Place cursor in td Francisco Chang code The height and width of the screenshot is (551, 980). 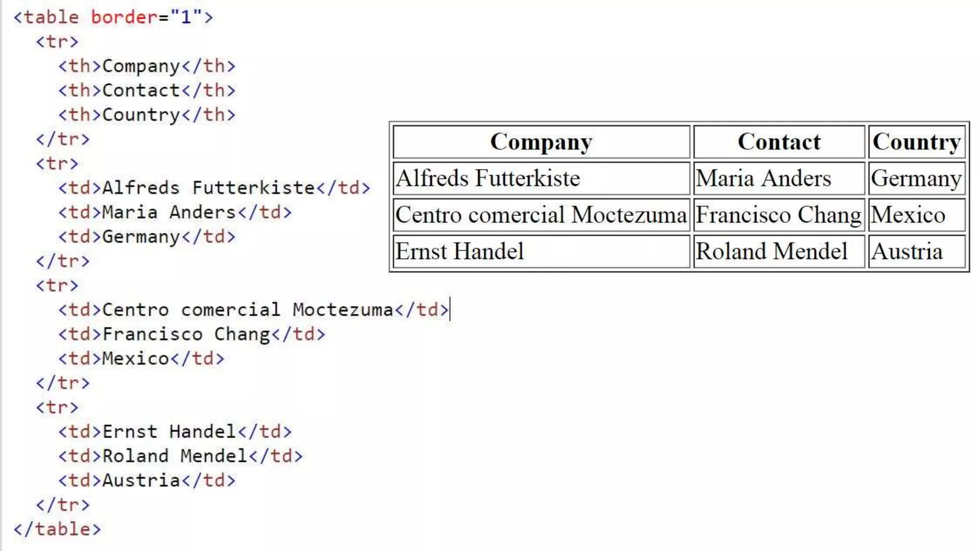pyautogui.click(x=191, y=334)
